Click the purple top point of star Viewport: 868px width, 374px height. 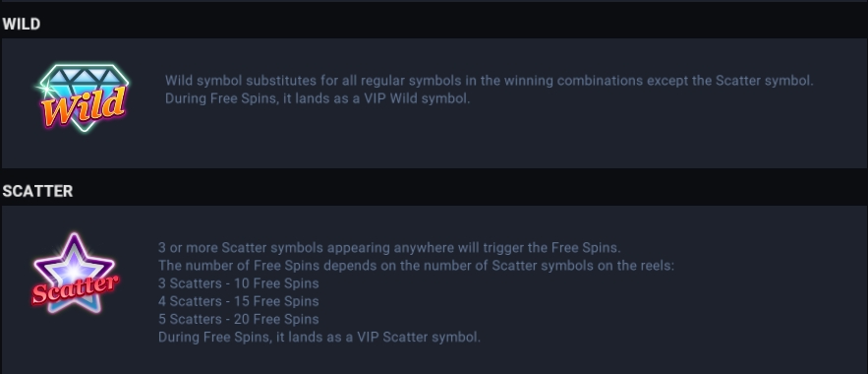coord(74,244)
